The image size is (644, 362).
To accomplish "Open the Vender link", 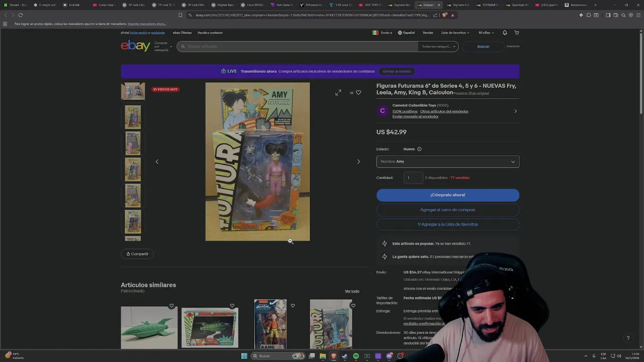I will pos(428,33).
